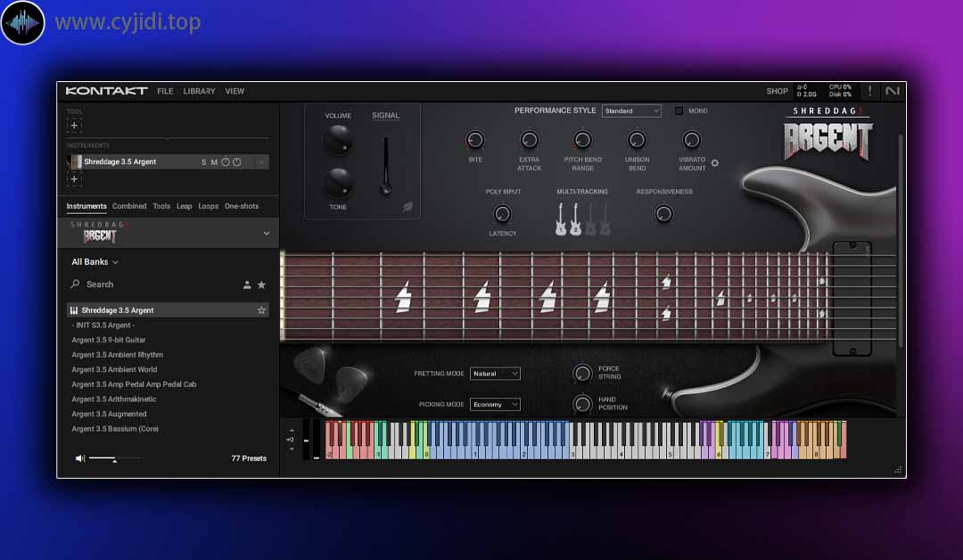Click the second round dial icon after the M button

tap(236, 162)
